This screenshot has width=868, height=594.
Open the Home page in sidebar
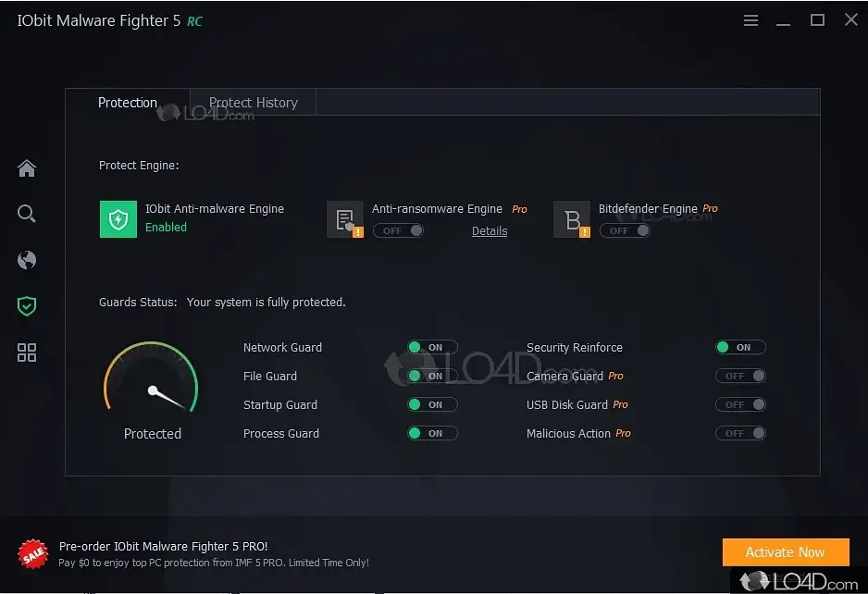point(27,167)
